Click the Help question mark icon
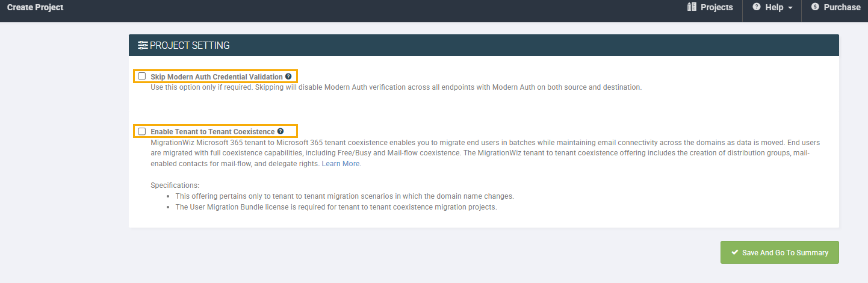The image size is (868, 283). 757,7
